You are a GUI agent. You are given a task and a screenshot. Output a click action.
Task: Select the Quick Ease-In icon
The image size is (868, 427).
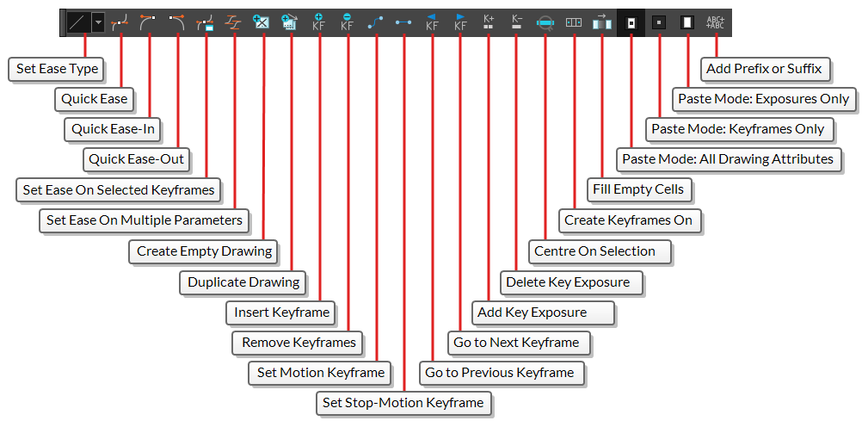tap(150, 22)
